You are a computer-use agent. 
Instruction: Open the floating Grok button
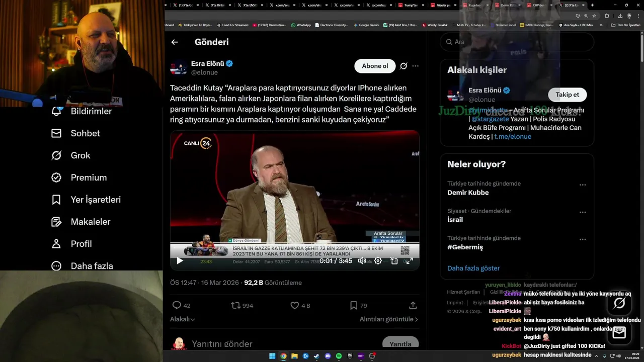pyautogui.click(x=619, y=303)
